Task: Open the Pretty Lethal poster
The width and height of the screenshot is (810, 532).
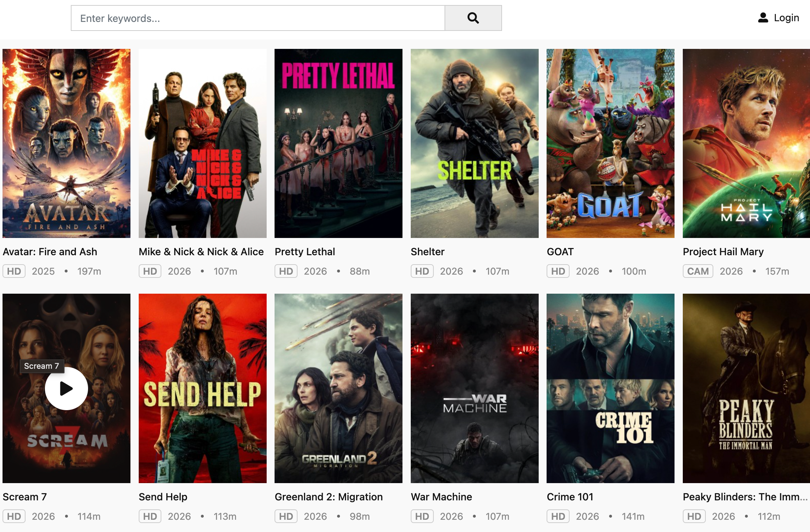Action: tap(339, 143)
